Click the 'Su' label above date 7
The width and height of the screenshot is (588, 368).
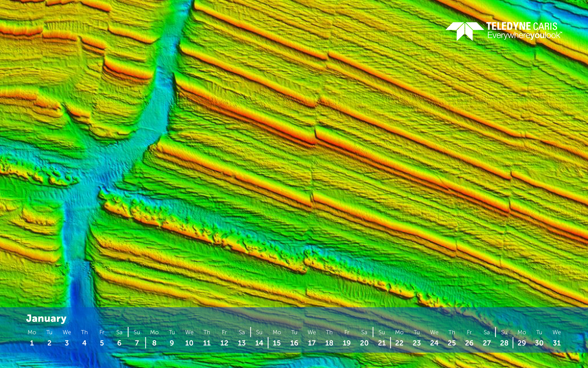coord(137,332)
